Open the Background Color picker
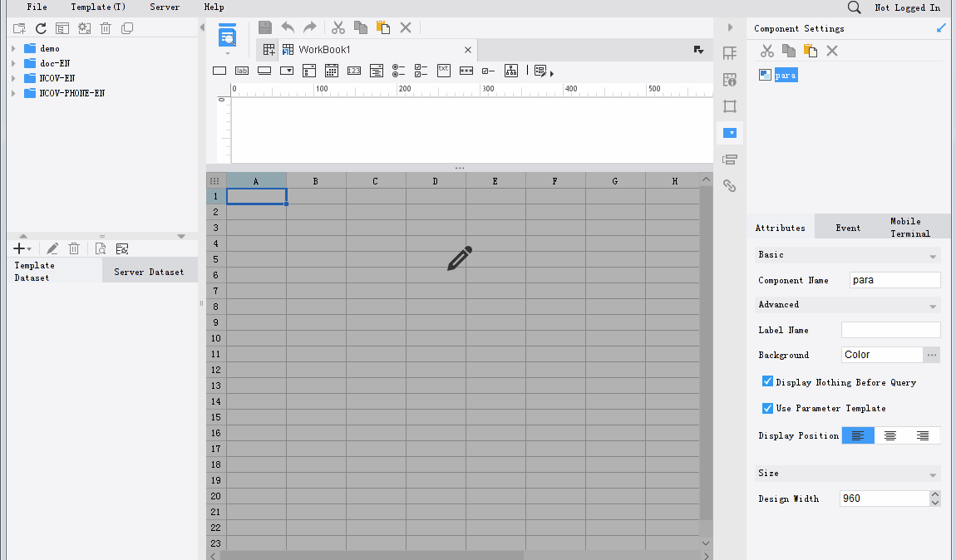The width and height of the screenshot is (956, 560). point(932,355)
